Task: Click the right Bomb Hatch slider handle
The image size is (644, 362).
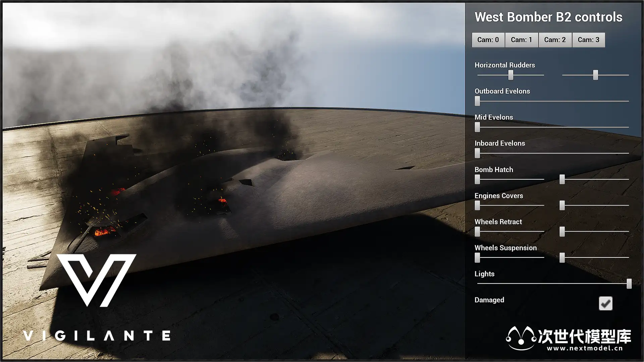Action: click(562, 179)
